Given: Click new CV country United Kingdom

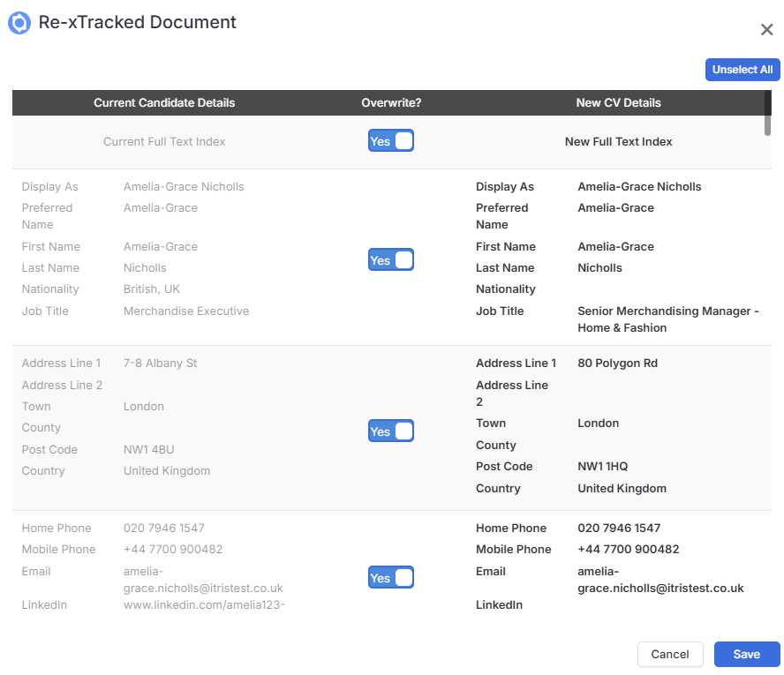Looking at the screenshot, I should (622, 489).
